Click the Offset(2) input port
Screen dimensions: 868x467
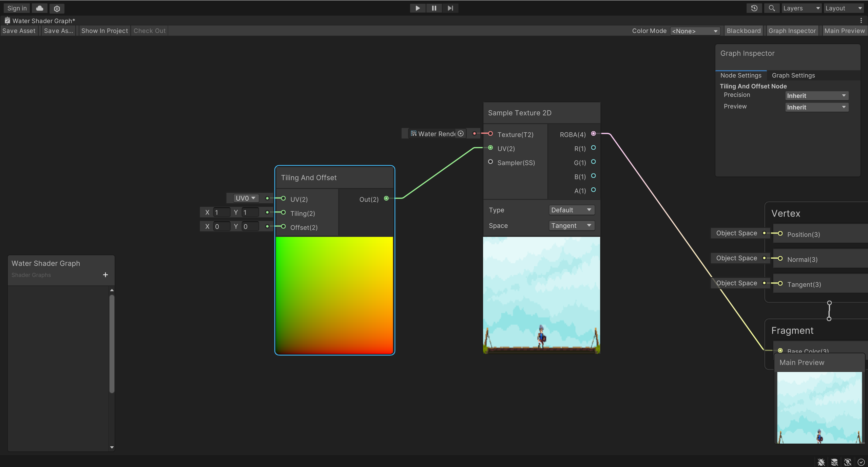tap(283, 226)
